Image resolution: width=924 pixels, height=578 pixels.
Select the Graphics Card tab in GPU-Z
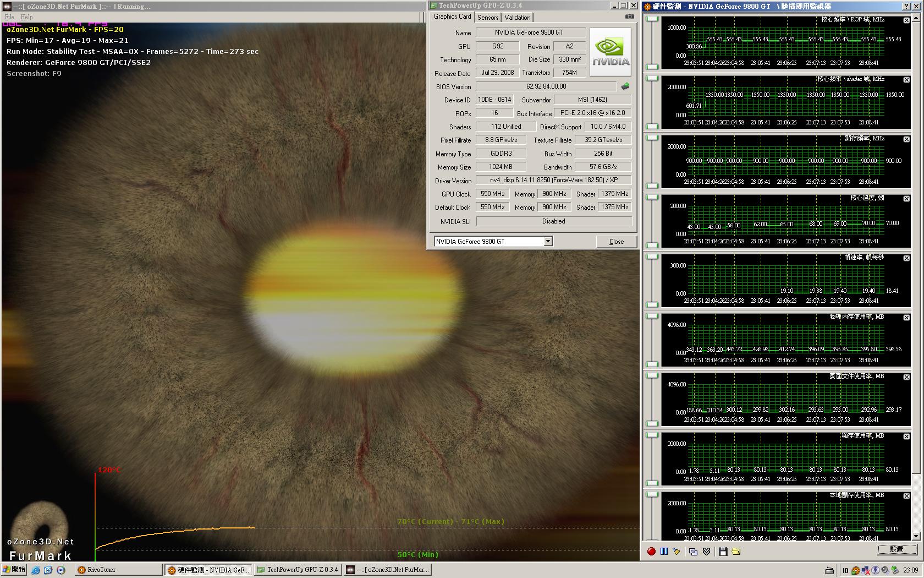[452, 17]
